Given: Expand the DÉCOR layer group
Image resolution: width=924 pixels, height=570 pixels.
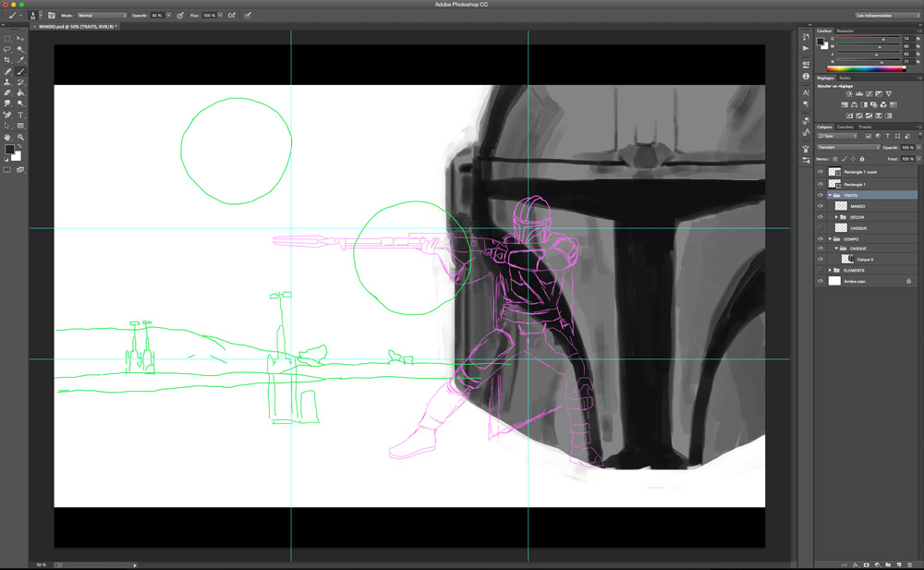Looking at the screenshot, I should [836, 217].
